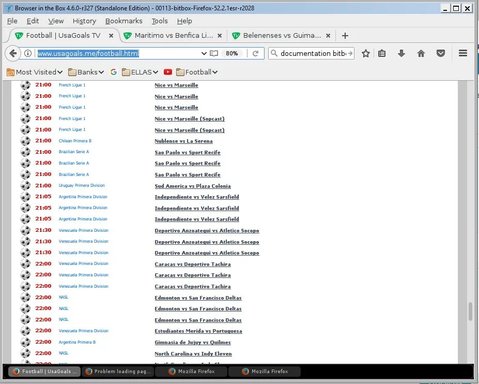
Task: Click the 80% zoom level indicator
Action: click(232, 53)
